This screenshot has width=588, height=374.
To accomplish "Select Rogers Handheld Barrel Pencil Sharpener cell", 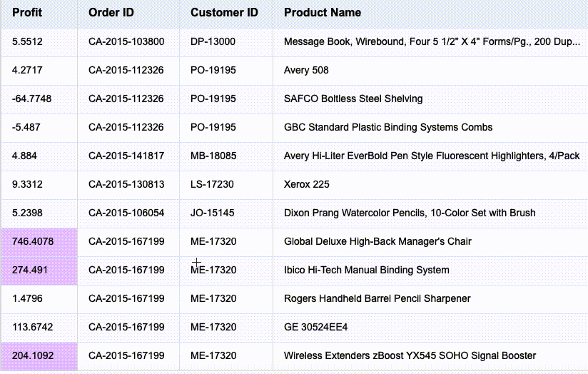I will pos(377,298).
